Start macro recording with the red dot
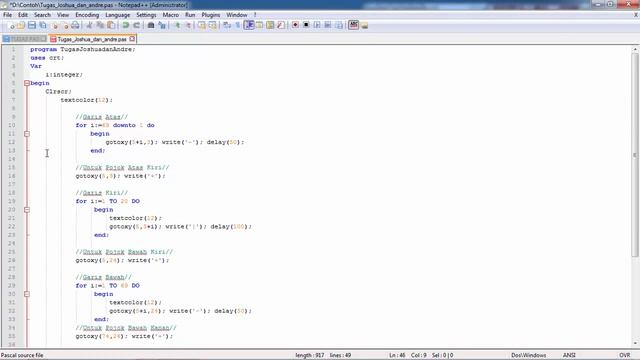 tap(295, 25)
